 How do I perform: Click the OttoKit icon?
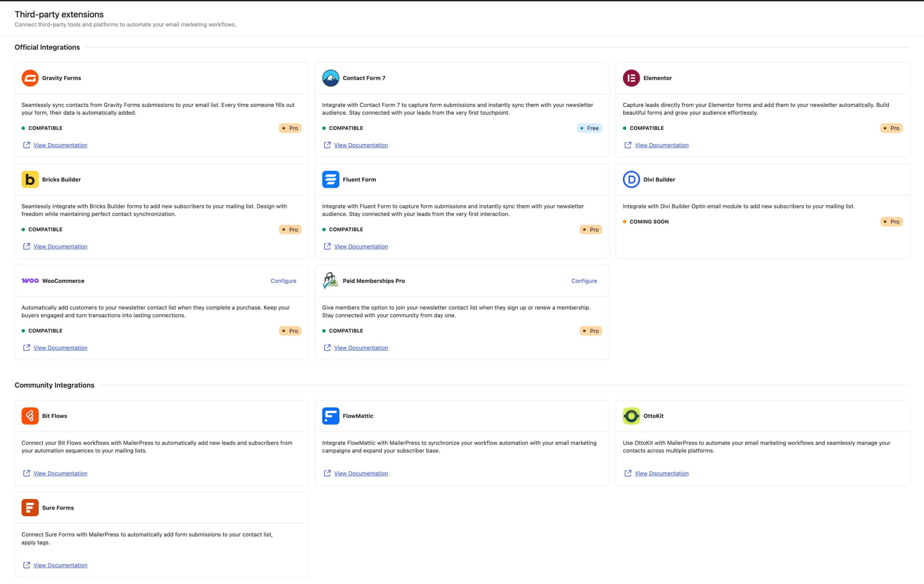pos(631,415)
